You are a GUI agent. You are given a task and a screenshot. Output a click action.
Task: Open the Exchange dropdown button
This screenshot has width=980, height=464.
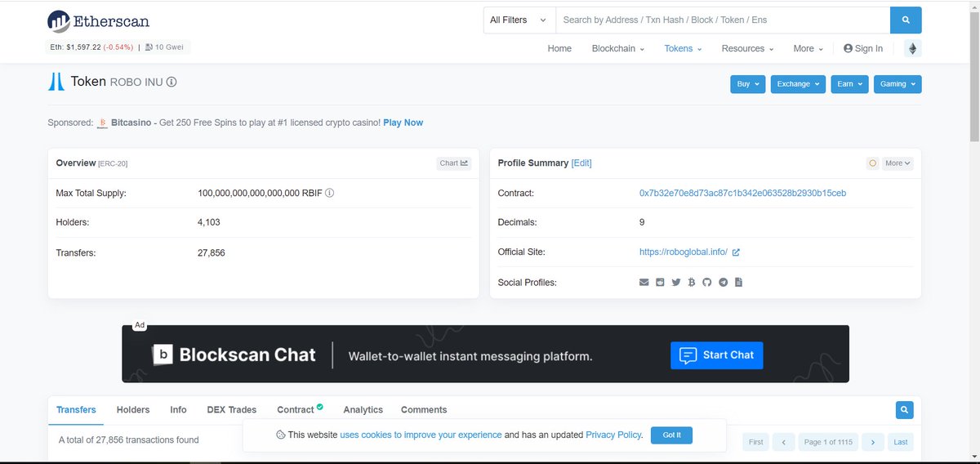click(797, 83)
